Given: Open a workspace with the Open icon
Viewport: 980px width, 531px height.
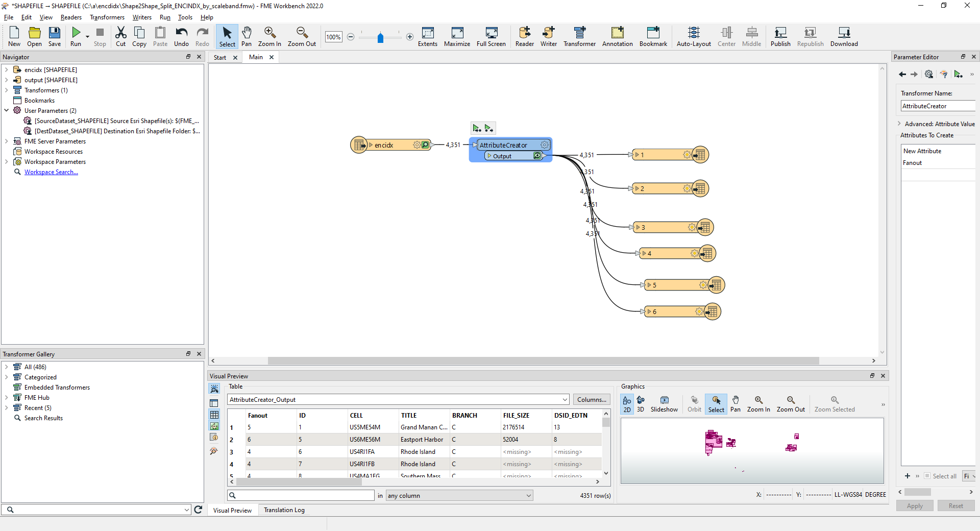Looking at the screenshot, I should click(x=34, y=36).
